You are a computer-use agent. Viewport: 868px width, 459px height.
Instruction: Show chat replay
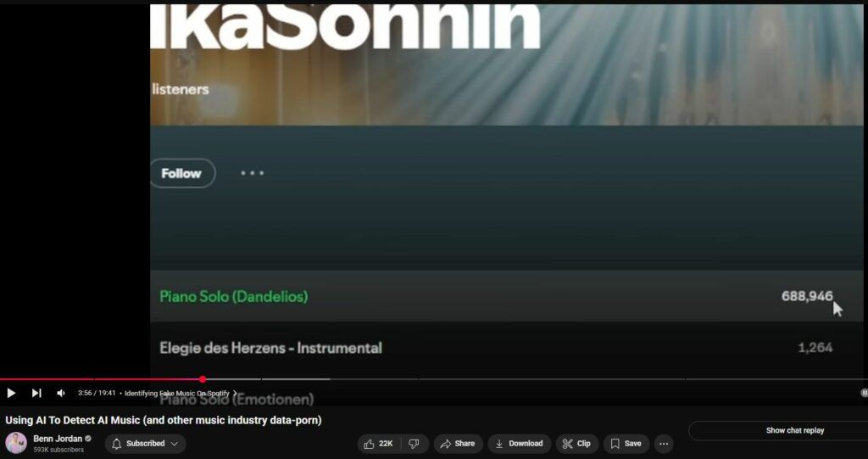[x=794, y=430]
